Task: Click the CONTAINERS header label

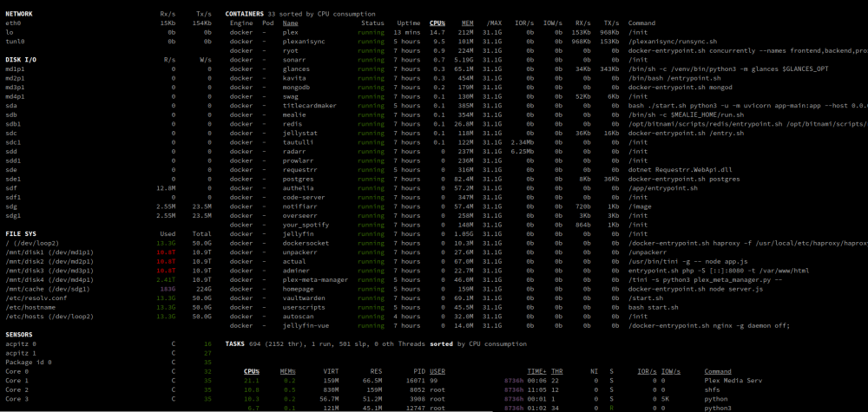Action: tap(244, 14)
